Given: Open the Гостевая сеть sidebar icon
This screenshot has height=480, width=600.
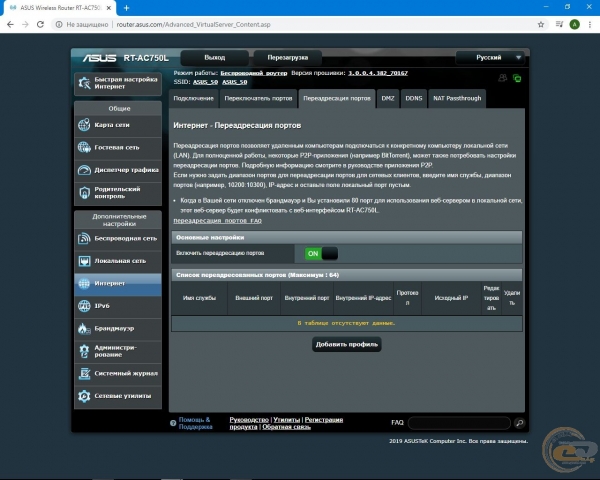Looking at the screenshot, I should pos(84,147).
